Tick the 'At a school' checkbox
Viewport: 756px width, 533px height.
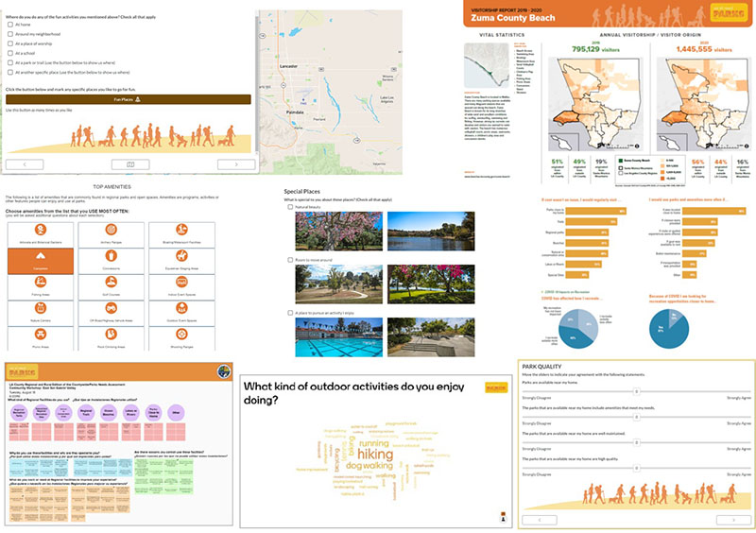pos(9,53)
